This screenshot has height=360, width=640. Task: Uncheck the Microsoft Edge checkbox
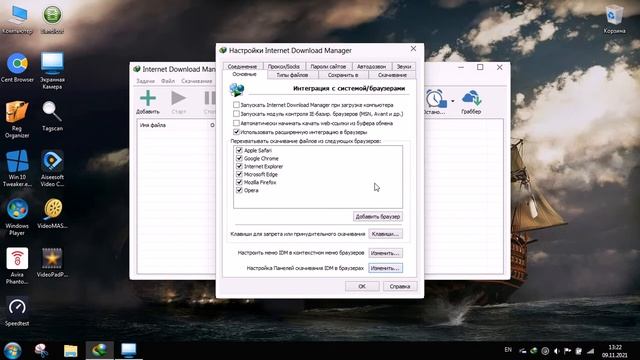click(x=239, y=174)
